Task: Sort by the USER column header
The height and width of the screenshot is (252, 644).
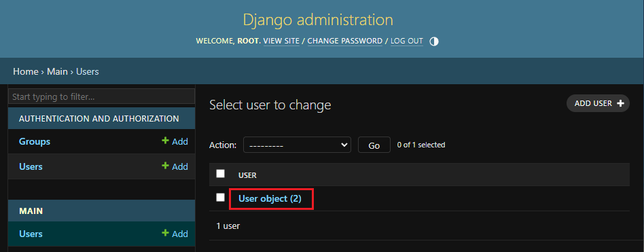Action: point(247,175)
